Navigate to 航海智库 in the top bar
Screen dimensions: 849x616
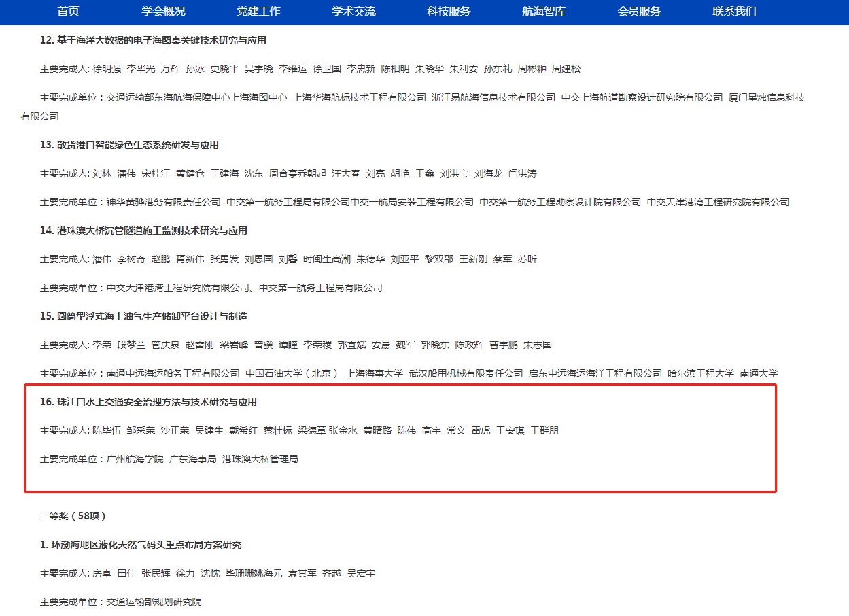pos(544,12)
